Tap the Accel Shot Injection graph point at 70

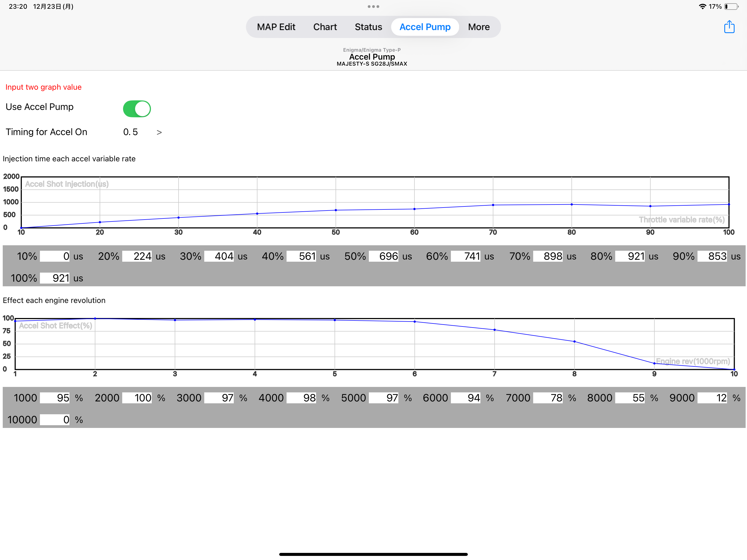(x=493, y=205)
